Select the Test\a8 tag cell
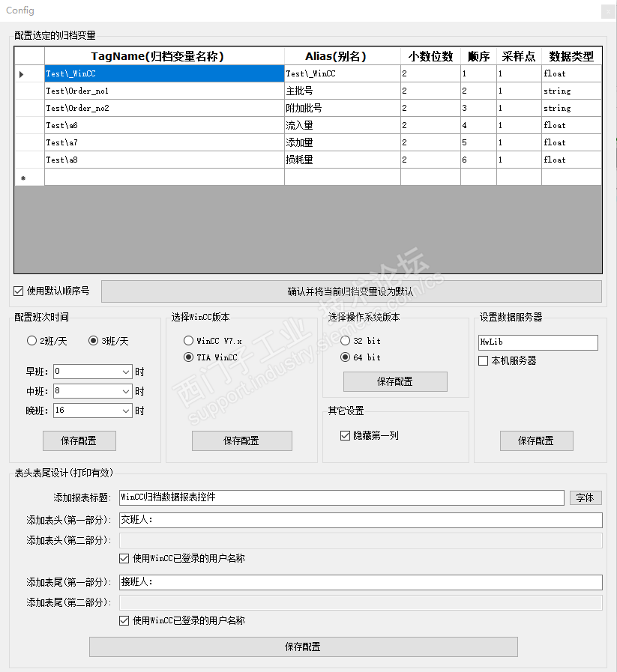This screenshot has width=617, height=672. pyautogui.click(x=165, y=160)
